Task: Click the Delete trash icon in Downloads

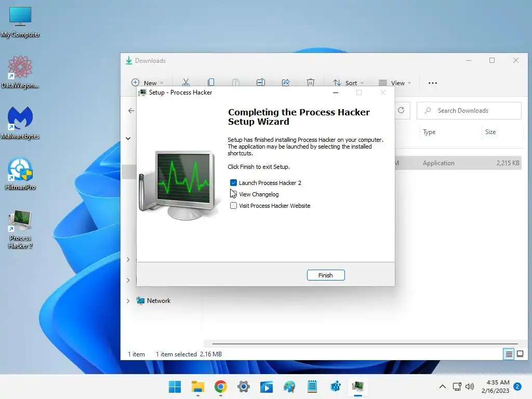Action: point(311,83)
